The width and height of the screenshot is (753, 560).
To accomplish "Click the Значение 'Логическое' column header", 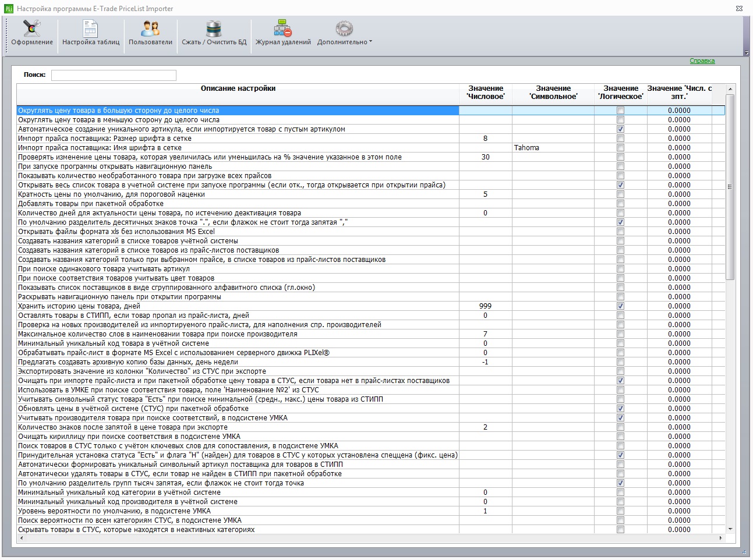I will tap(621, 94).
